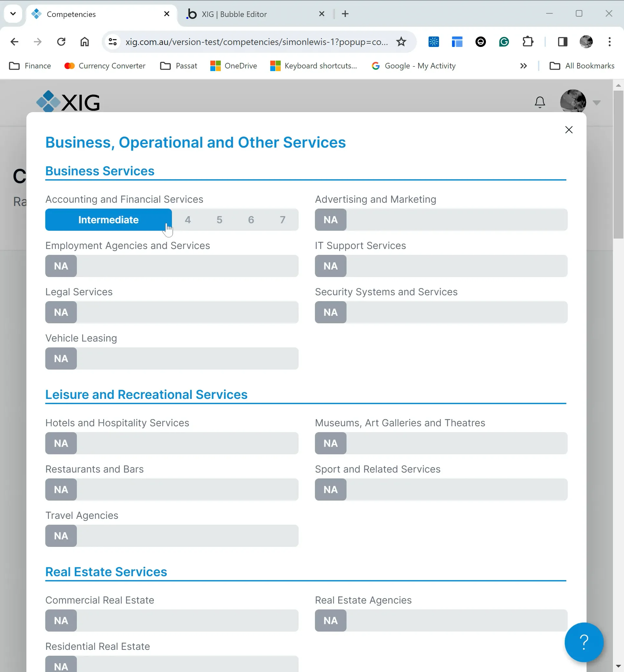
Task: Click NA for Vehicle Leasing
Action: [x=61, y=358]
